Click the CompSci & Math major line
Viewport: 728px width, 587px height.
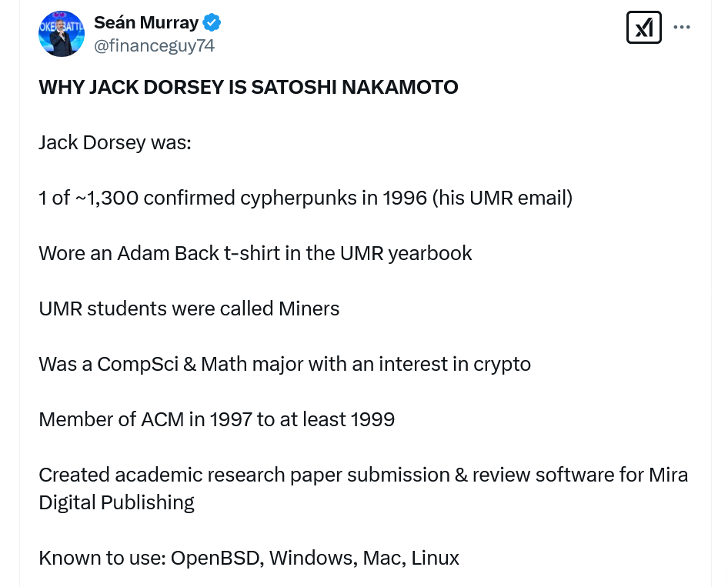coord(284,364)
